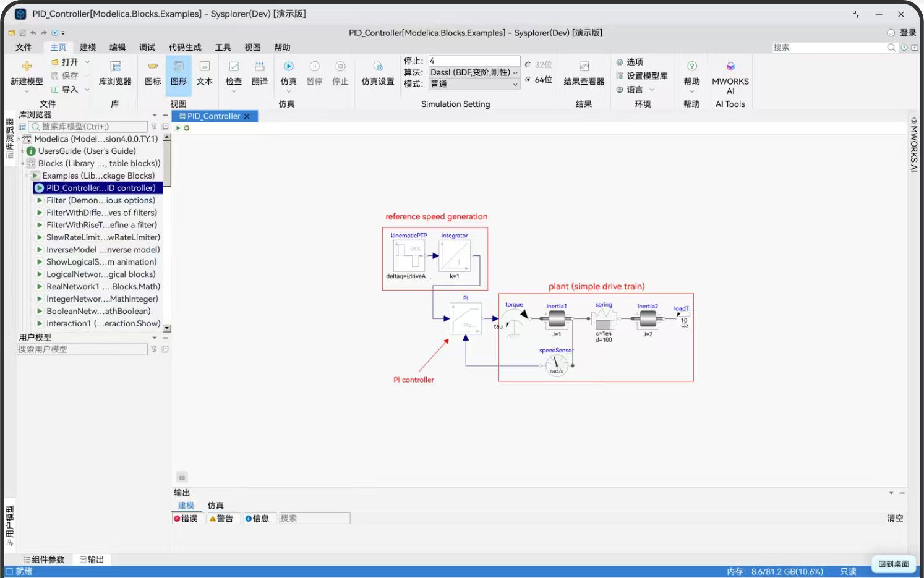Start simulation with the 仿真 button

289,74
